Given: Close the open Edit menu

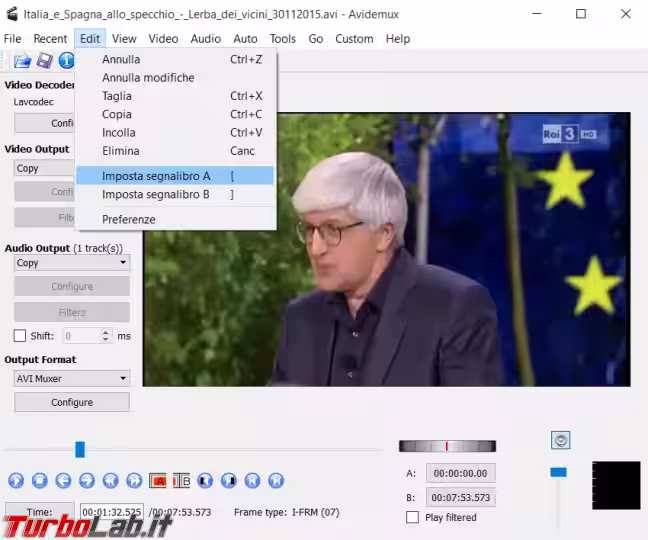Looking at the screenshot, I should tap(90, 39).
